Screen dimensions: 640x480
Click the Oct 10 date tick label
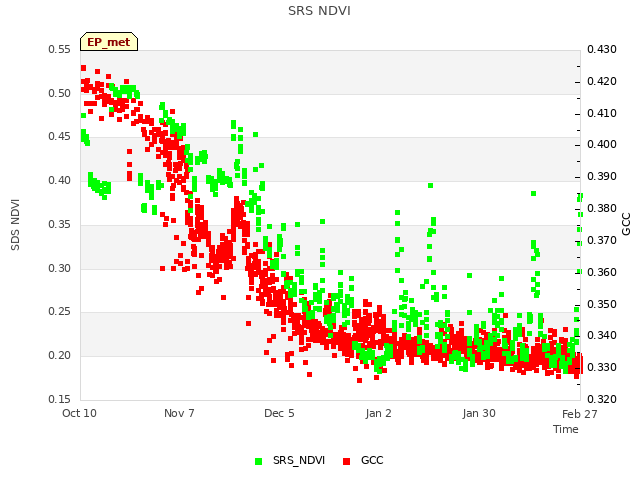click(x=79, y=413)
